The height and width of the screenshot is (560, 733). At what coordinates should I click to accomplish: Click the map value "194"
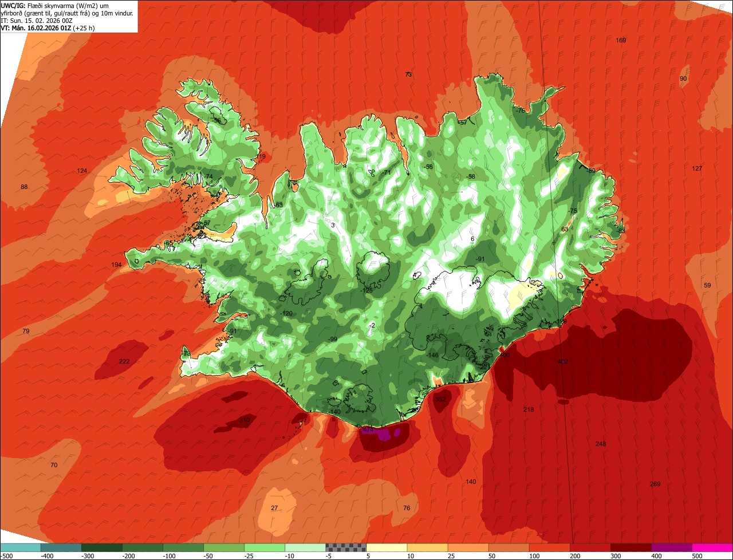pyautogui.click(x=117, y=265)
